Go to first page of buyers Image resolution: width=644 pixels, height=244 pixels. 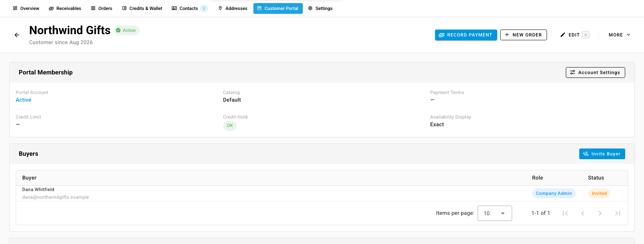coord(565,213)
